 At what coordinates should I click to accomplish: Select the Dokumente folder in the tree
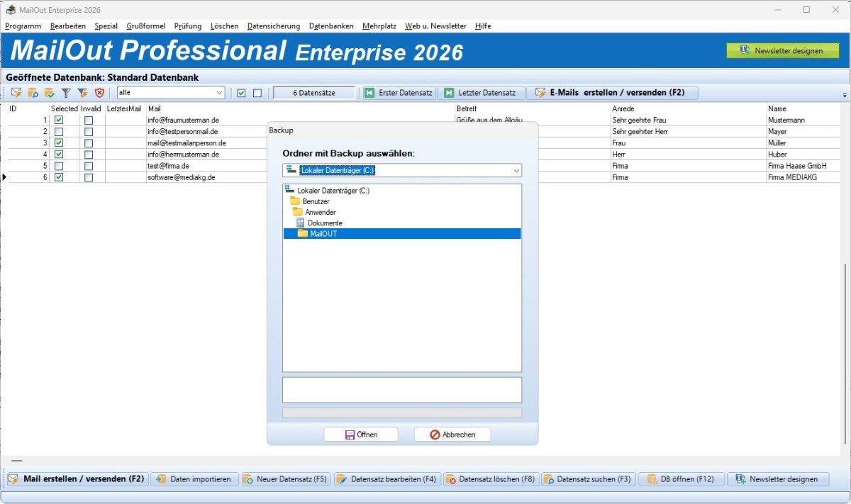[324, 223]
